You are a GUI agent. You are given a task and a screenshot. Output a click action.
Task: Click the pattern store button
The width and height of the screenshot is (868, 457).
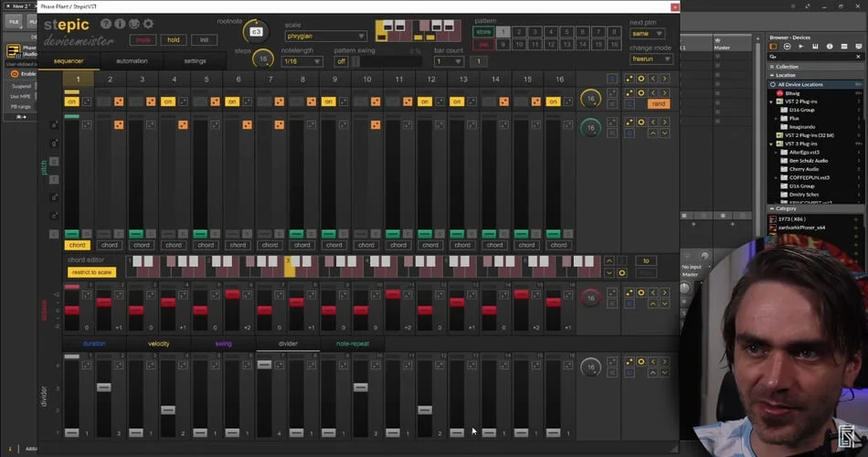[x=484, y=32]
